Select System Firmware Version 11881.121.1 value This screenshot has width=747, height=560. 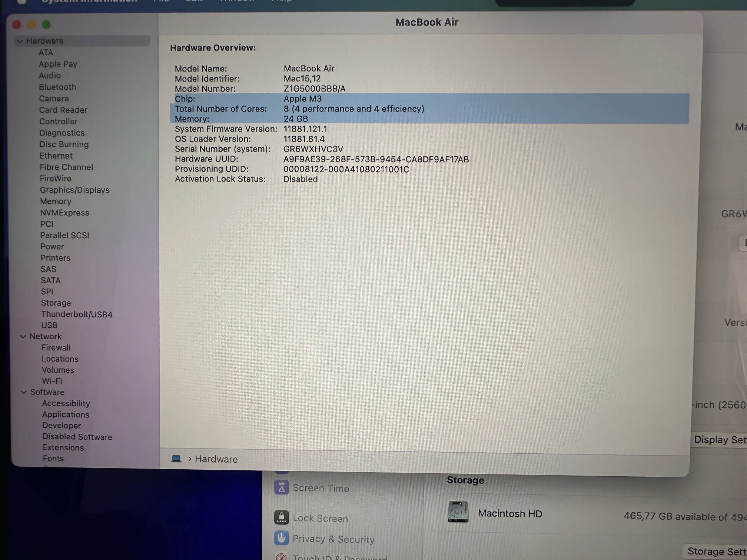305,129
